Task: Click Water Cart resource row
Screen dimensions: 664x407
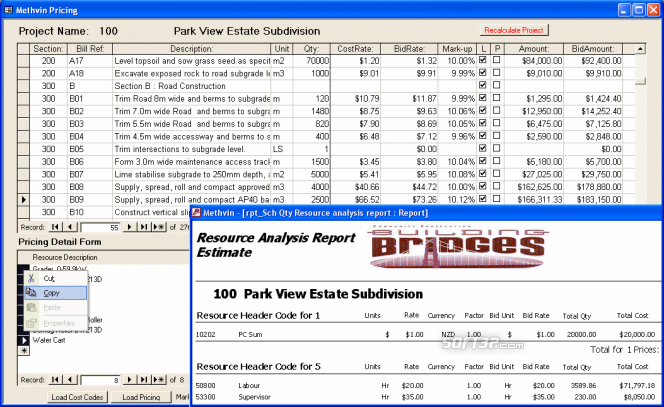Action: [49, 340]
